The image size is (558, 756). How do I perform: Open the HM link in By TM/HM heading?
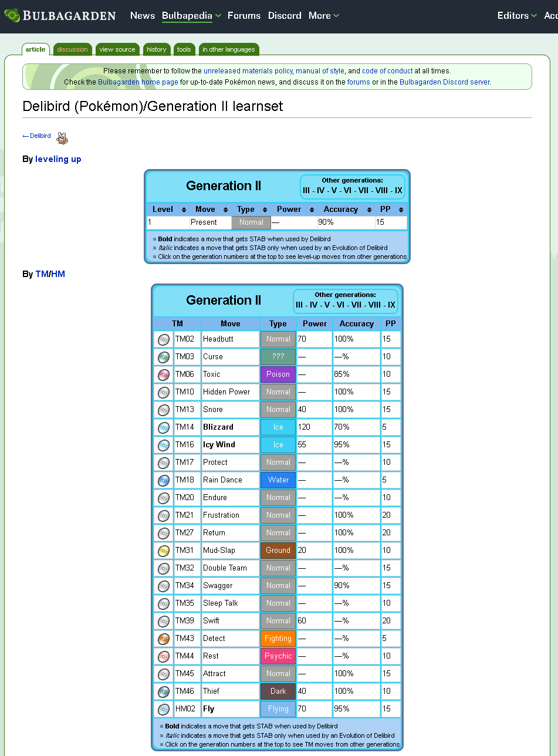pyautogui.click(x=58, y=274)
